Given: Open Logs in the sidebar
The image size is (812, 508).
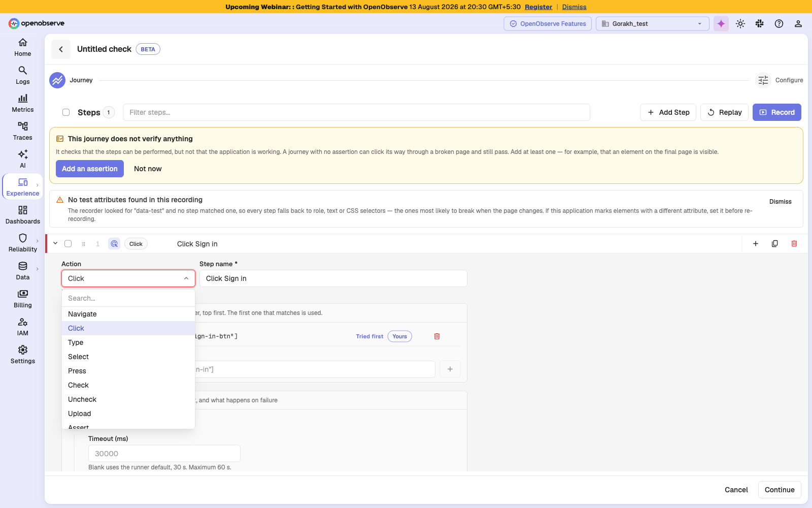Looking at the screenshot, I should [23, 76].
